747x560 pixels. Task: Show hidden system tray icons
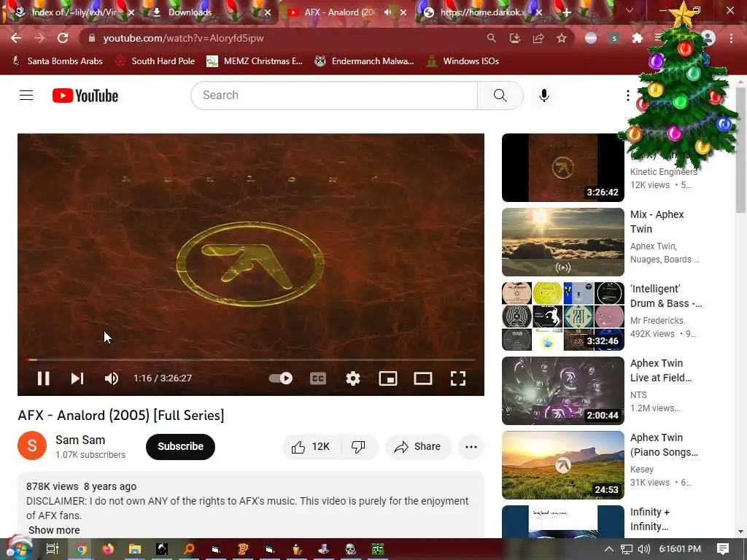pos(609,549)
